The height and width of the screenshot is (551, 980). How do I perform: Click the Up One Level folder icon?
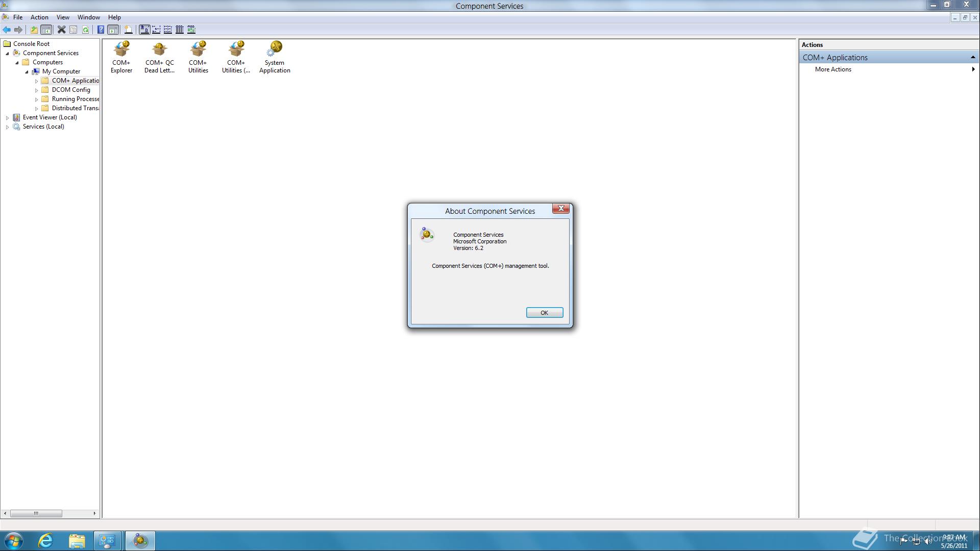[x=34, y=30]
